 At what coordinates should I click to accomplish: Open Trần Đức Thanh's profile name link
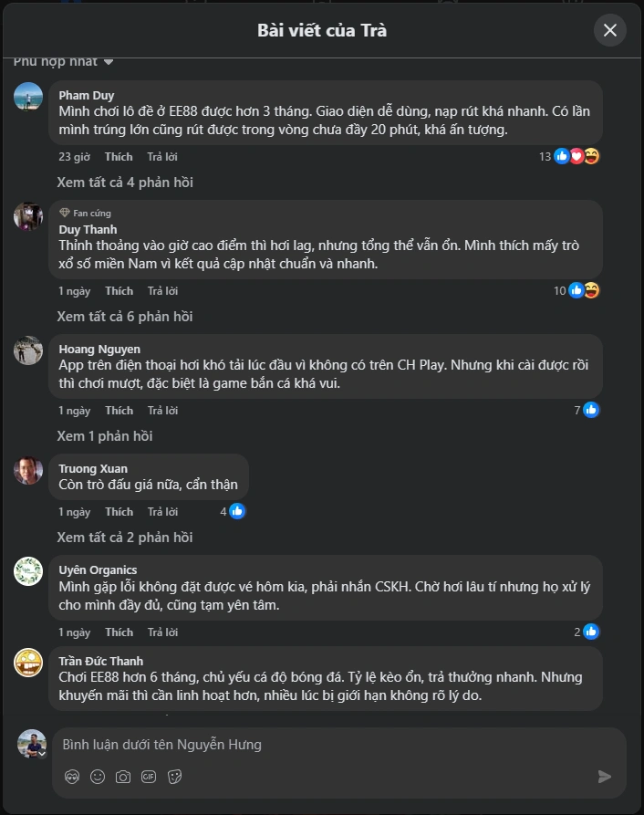[x=100, y=661]
